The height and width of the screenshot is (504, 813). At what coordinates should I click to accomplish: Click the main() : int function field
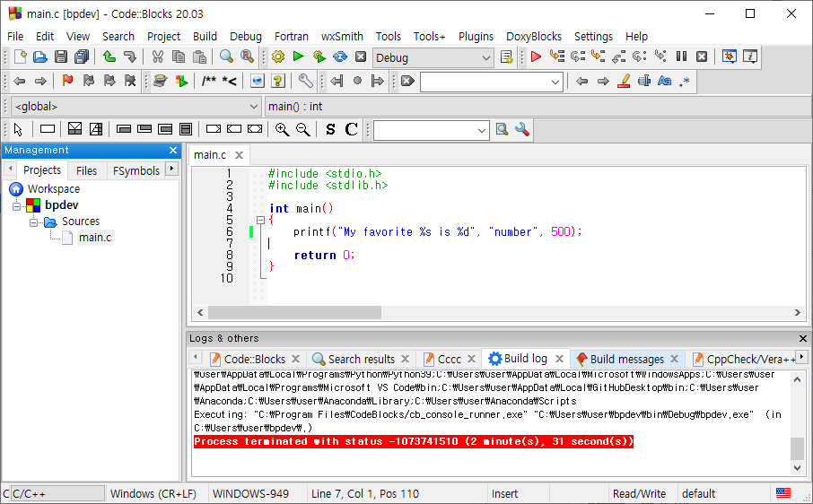[x=538, y=106]
